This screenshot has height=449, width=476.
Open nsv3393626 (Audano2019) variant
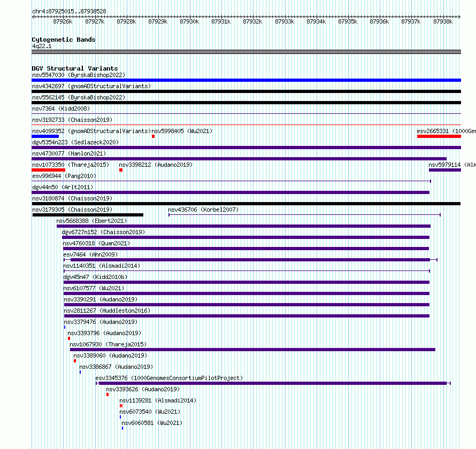click(143, 389)
